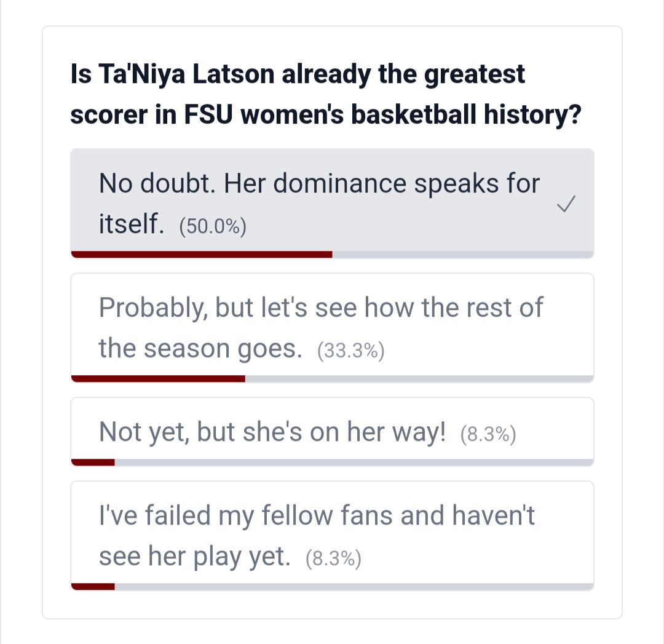This screenshot has height=644, width=664.
Task: Click the 50.0% result label
Action: pos(213,228)
